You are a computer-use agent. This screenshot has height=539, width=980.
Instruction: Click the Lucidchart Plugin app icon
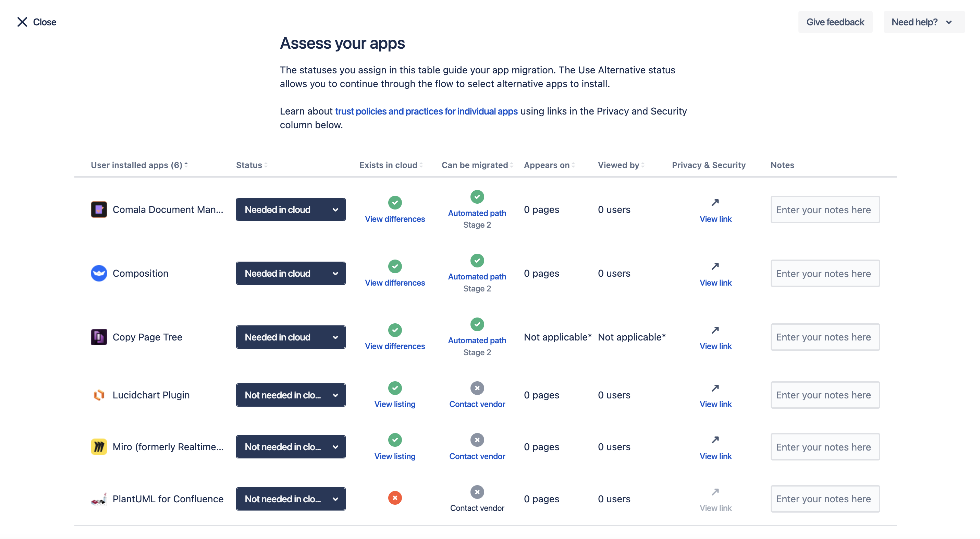(99, 395)
